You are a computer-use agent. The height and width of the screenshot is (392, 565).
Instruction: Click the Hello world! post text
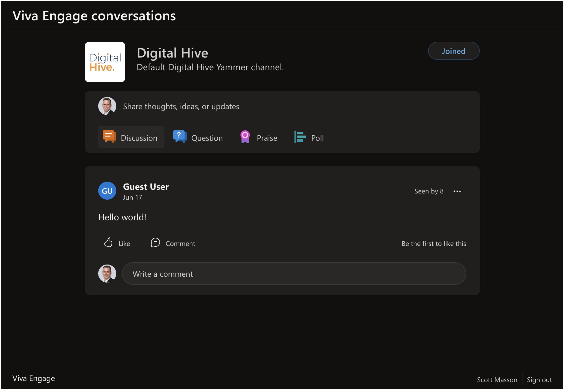pyautogui.click(x=122, y=217)
